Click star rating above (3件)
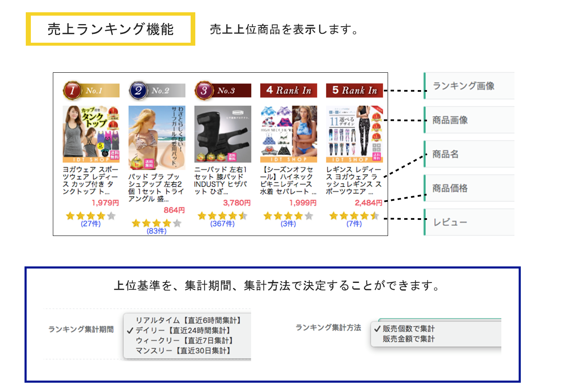Image resolution: width=577 pixels, height=392 pixels. tap(289, 216)
